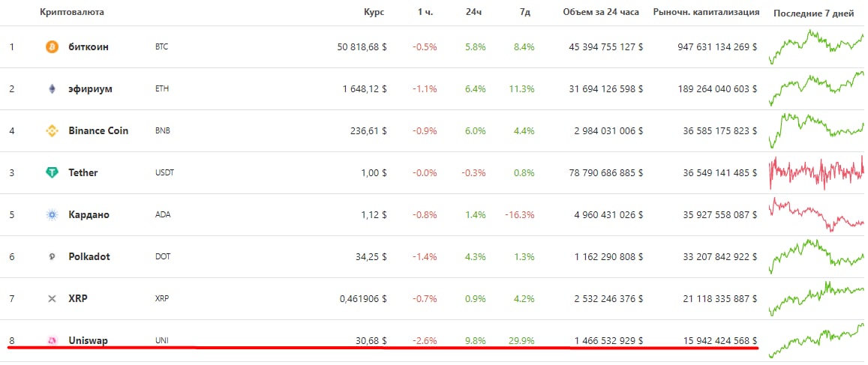
Task: Click XRP volume 2 532 246 376 $
Action: pyautogui.click(x=609, y=298)
